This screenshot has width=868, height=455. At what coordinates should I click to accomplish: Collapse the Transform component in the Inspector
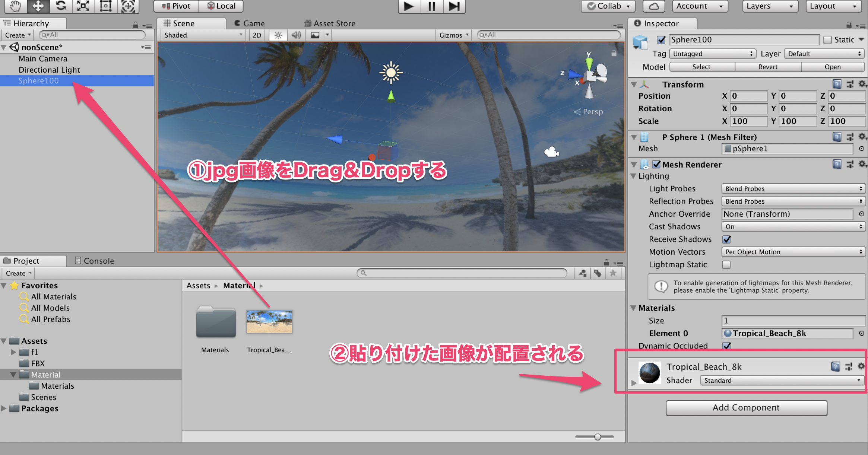(634, 84)
